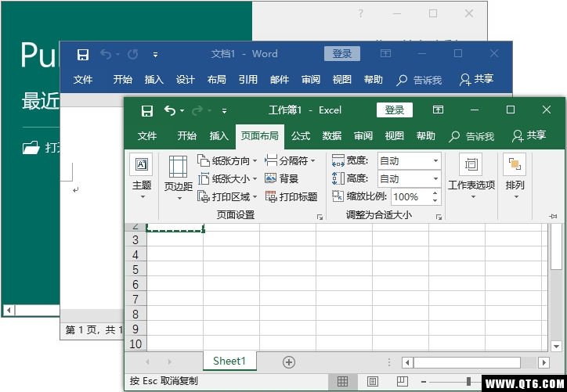Click Excel horizontal scrollbar left arrow
567x392 pixels.
click(x=407, y=362)
